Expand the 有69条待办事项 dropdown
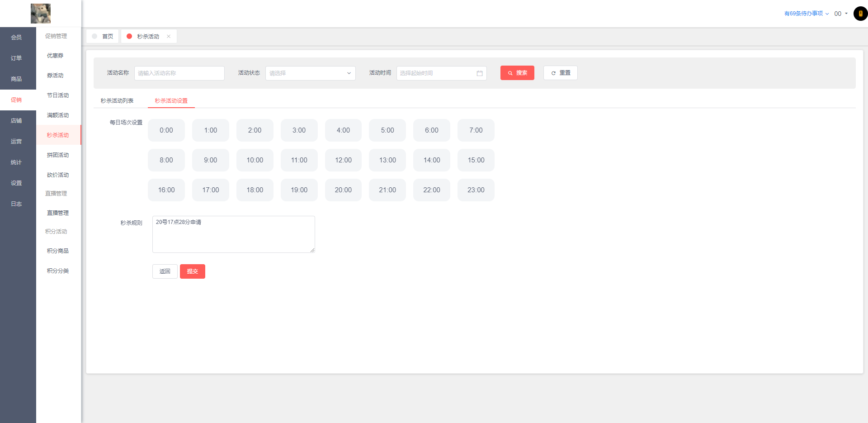The image size is (868, 423). click(806, 14)
